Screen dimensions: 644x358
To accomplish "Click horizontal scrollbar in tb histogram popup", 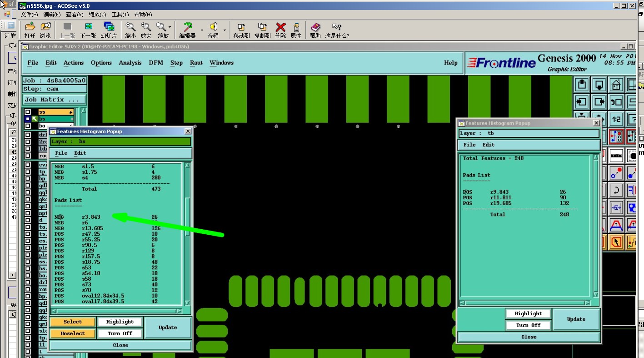I will [525, 303].
